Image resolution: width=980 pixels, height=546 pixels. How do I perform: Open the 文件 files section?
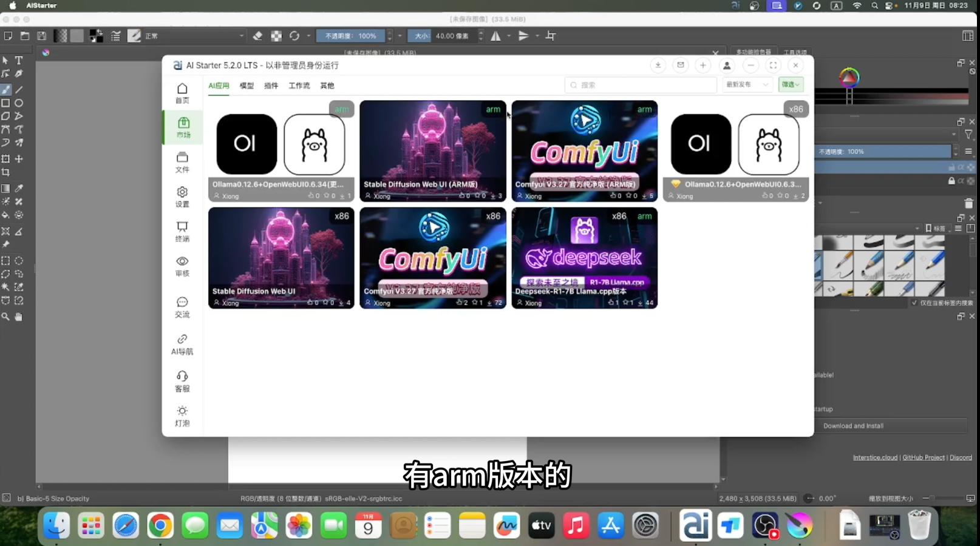pos(182,163)
